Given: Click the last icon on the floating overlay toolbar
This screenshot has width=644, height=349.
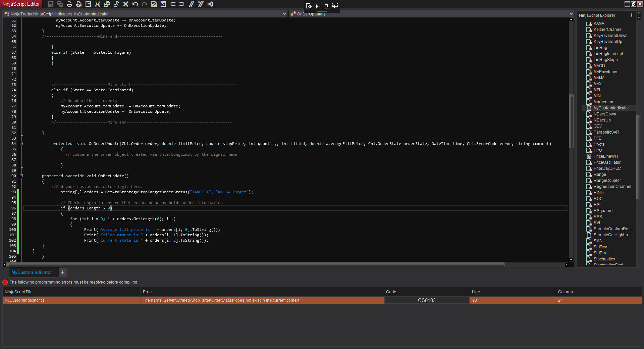Looking at the screenshot, I should (x=335, y=6).
